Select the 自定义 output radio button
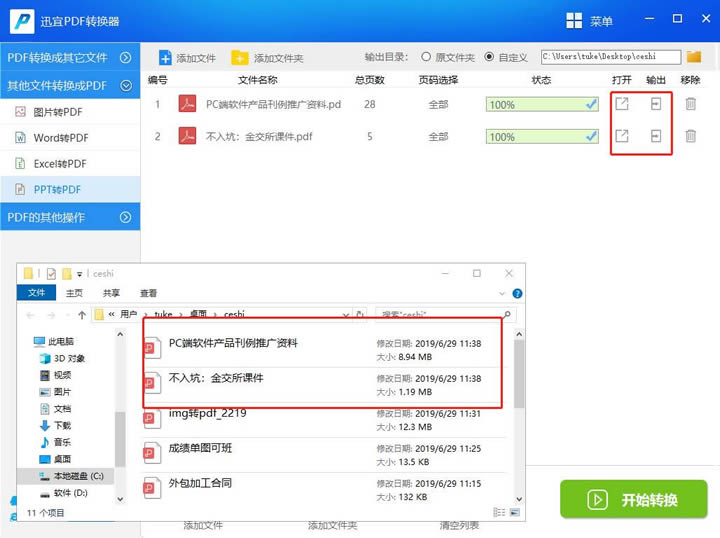This screenshot has height=538, width=720. [x=489, y=56]
